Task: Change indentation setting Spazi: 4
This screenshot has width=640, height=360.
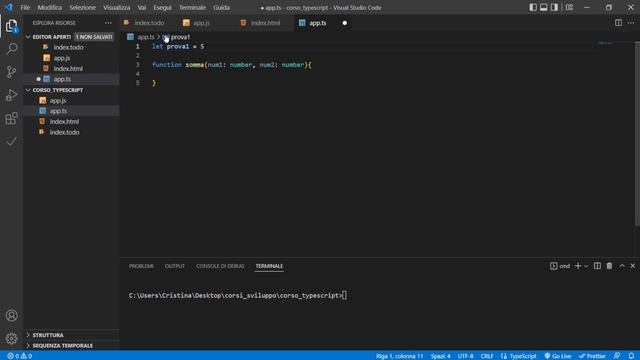Action: [440, 356]
